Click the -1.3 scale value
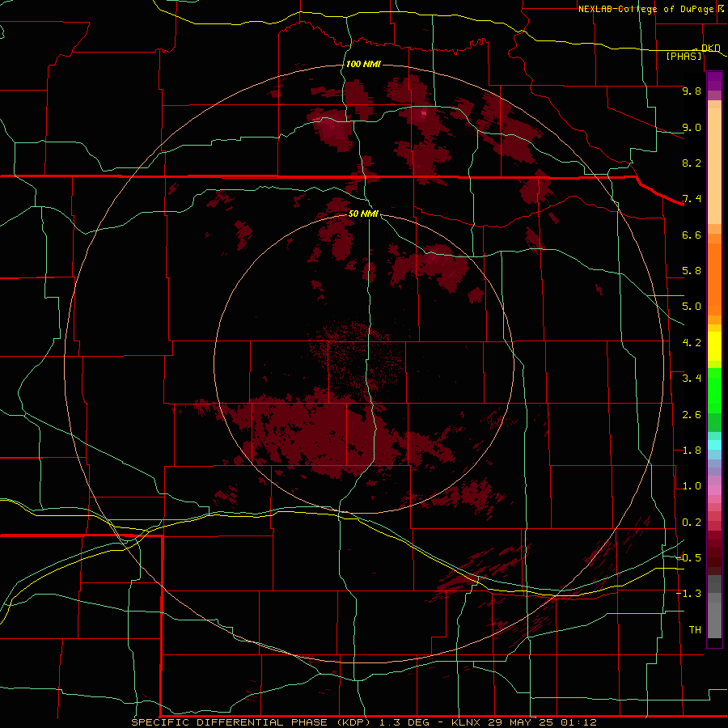 [x=688, y=594]
